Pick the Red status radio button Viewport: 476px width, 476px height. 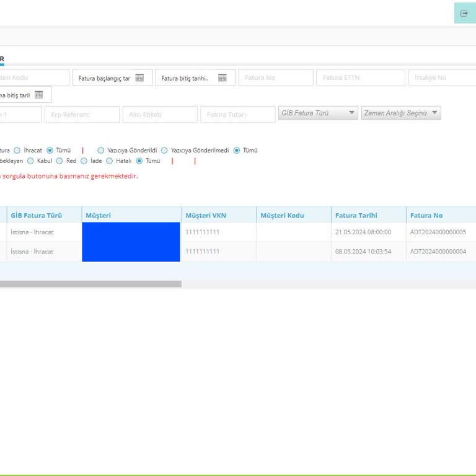pyautogui.click(x=59, y=161)
